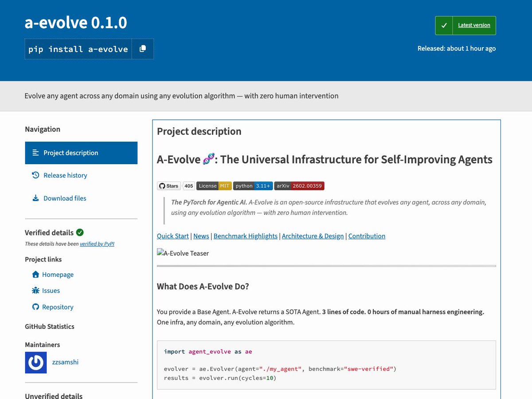Image resolution: width=532 pixels, height=399 pixels.
Task: Click the GitHub Statistics heading
Action: coord(50,327)
